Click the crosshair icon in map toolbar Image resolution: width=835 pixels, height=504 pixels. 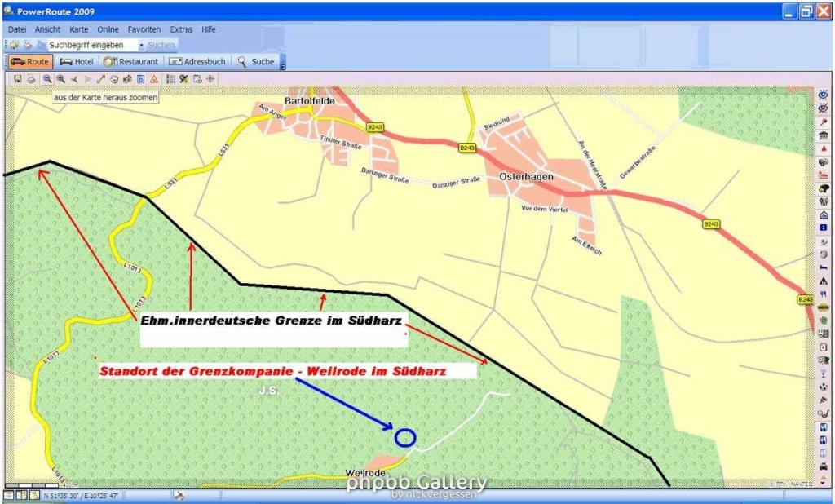pyautogui.click(x=210, y=79)
